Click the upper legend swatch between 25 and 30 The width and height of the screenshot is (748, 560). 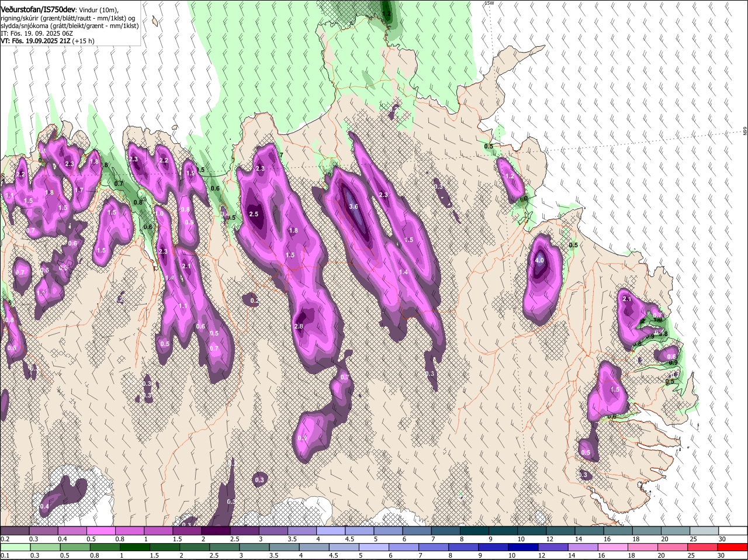[705, 531]
